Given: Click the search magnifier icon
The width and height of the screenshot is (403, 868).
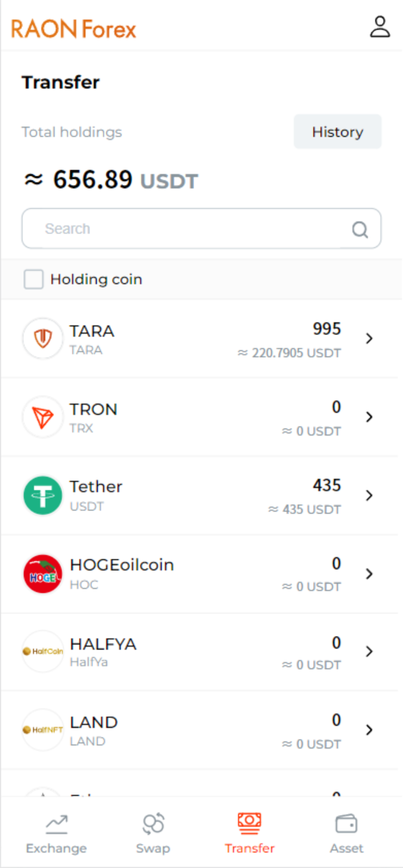Looking at the screenshot, I should 360,229.
